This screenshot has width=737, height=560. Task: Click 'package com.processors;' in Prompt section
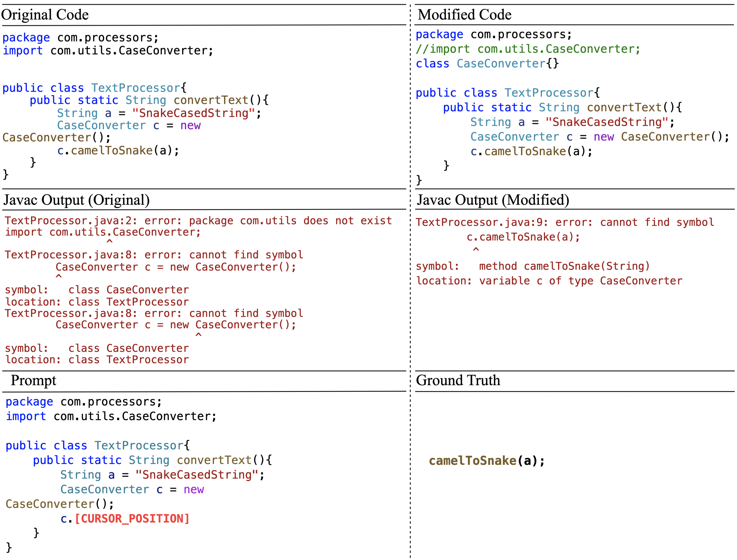(x=84, y=402)
